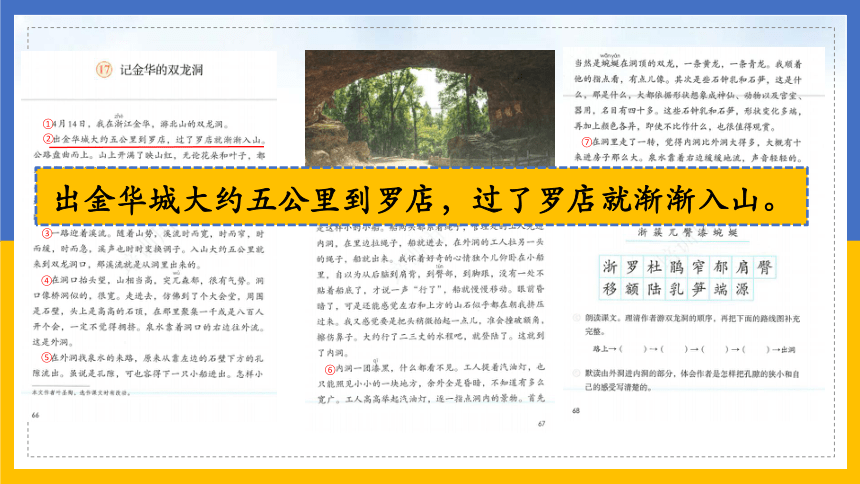860x484 pixels.
Task: Click the red paragraph marker ①
Action: click(48, 124)
